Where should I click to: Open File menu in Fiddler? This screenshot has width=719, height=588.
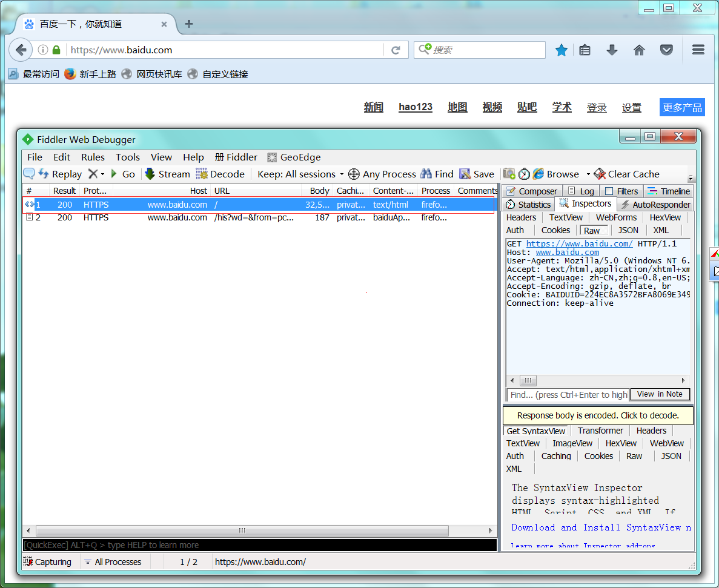[35, 157]
